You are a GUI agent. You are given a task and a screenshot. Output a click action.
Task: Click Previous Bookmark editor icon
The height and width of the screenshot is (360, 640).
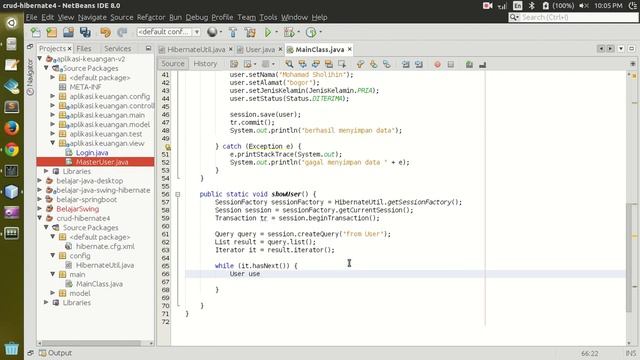click(360, 64)
